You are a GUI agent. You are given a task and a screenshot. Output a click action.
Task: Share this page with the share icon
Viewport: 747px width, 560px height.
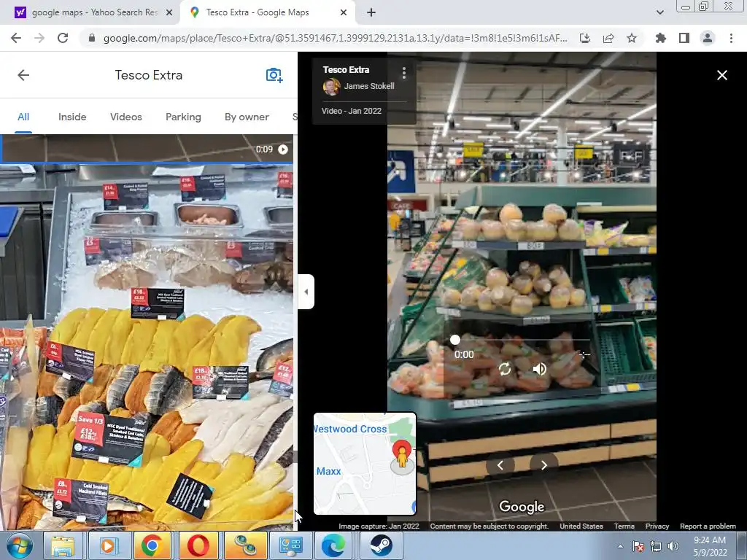(608, 38)
